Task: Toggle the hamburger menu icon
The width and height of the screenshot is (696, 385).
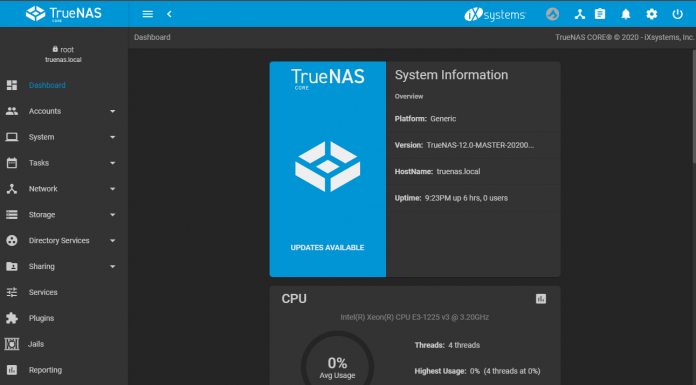Action: click(147, 14)
